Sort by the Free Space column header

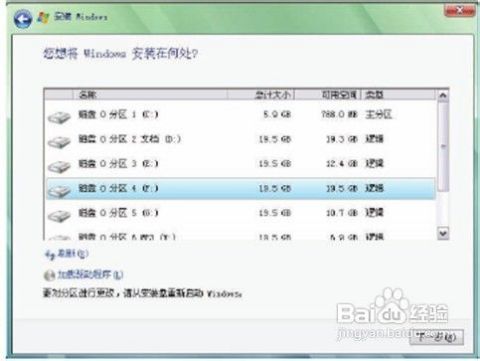(x=328, y=95)
